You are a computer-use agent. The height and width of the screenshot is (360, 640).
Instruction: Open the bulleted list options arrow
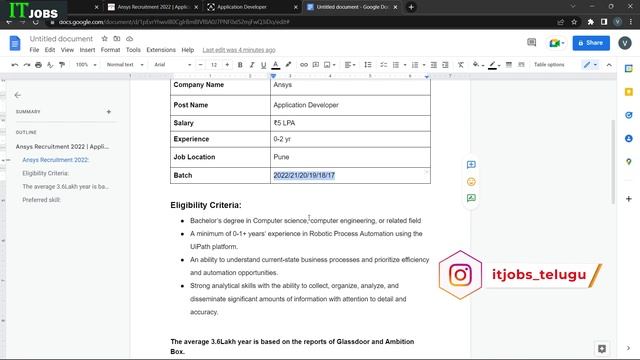(405, 64)
